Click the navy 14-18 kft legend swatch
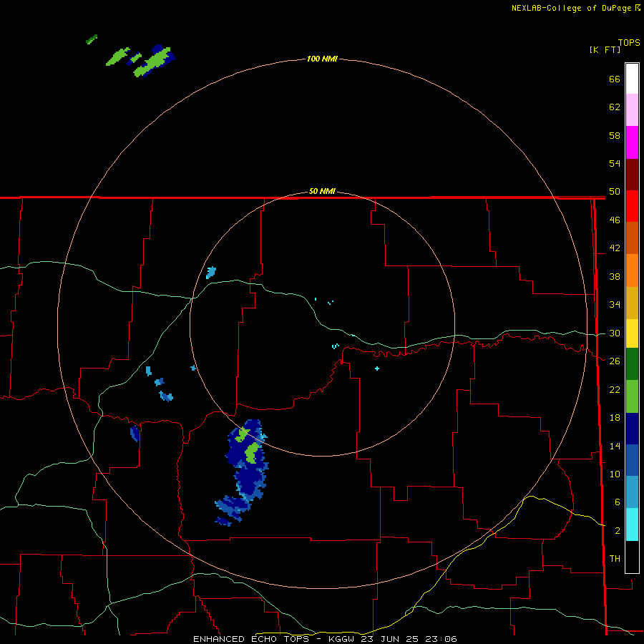Screen dimensions: 644x644 pyautogui.click(x=632, y=429)
